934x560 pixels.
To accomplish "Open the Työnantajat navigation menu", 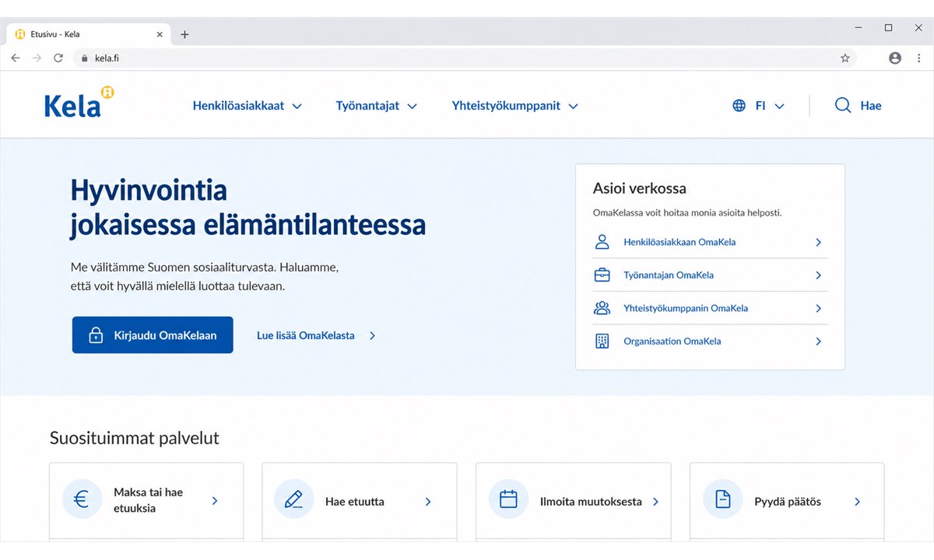I will tap(377, 106).
